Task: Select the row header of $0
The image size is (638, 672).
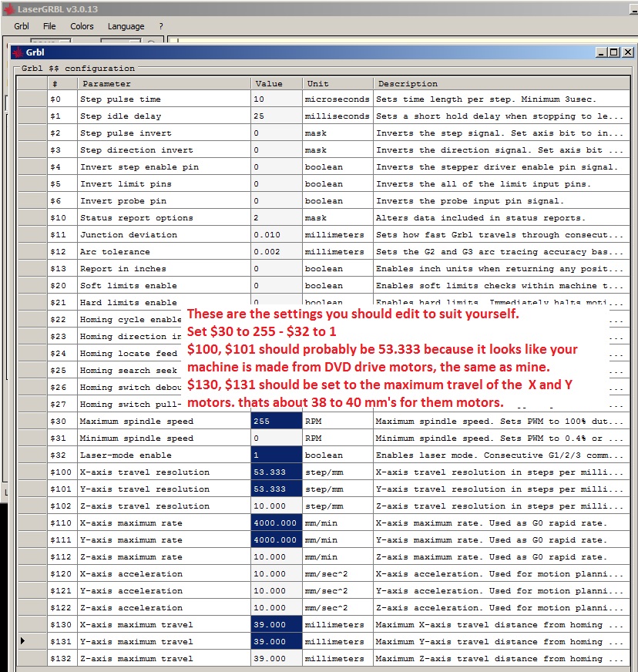Action: coord(32,99)
